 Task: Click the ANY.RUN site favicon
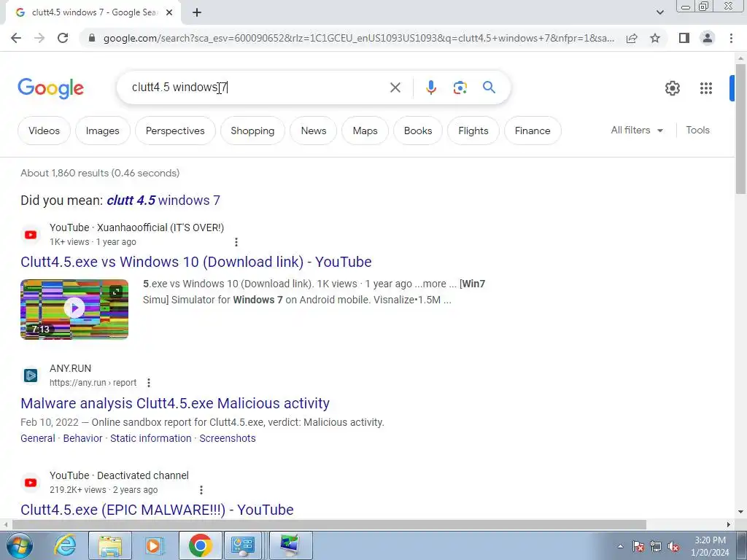(31, 376)
